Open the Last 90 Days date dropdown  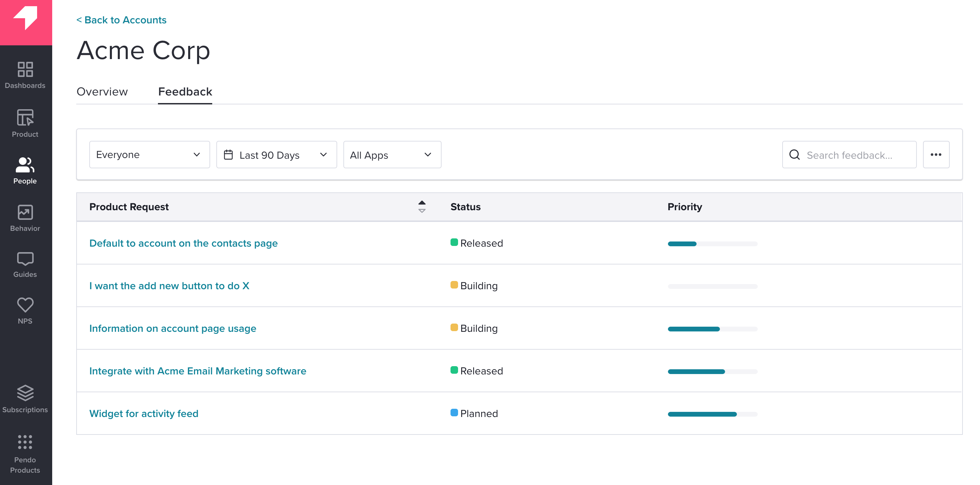(x=276, y=155)
